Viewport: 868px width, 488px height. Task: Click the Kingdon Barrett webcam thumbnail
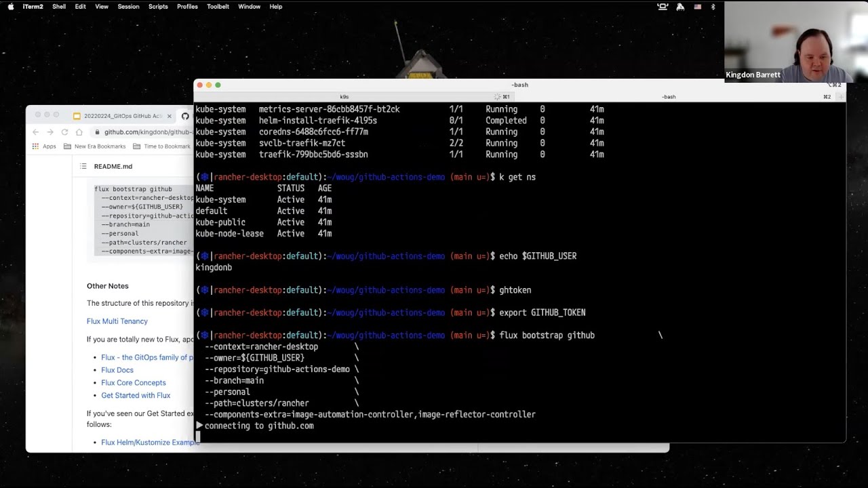pos(796,42)
